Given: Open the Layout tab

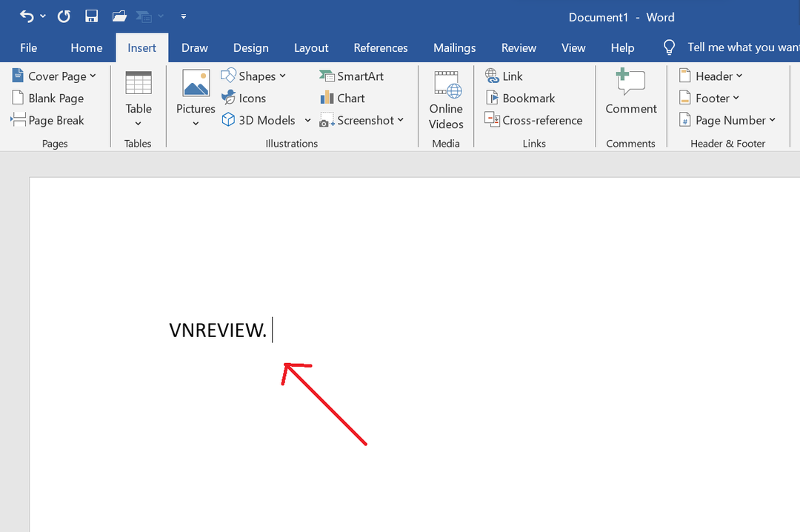Looking at the screenshot, I should [x=311, y=47].
